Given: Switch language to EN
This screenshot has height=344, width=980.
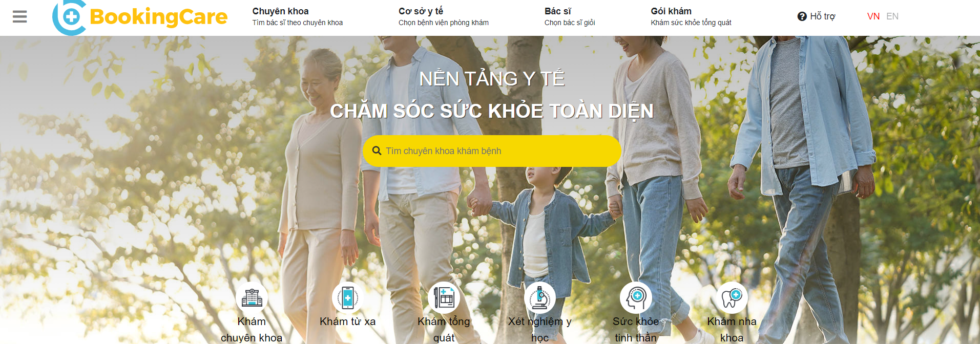Looking at the screenshot, I should pos(892,16).
